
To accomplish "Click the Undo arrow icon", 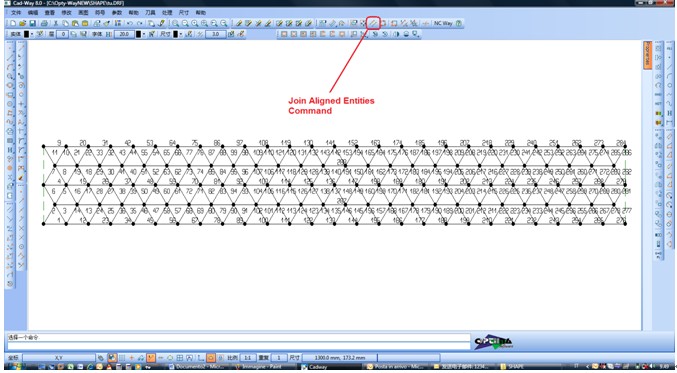I will point(130,23).
